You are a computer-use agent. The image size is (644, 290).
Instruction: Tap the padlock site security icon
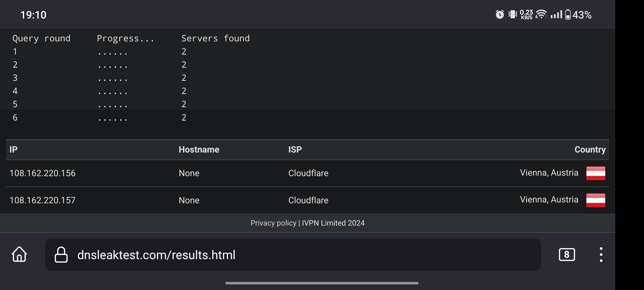click(x=61, y=255)
